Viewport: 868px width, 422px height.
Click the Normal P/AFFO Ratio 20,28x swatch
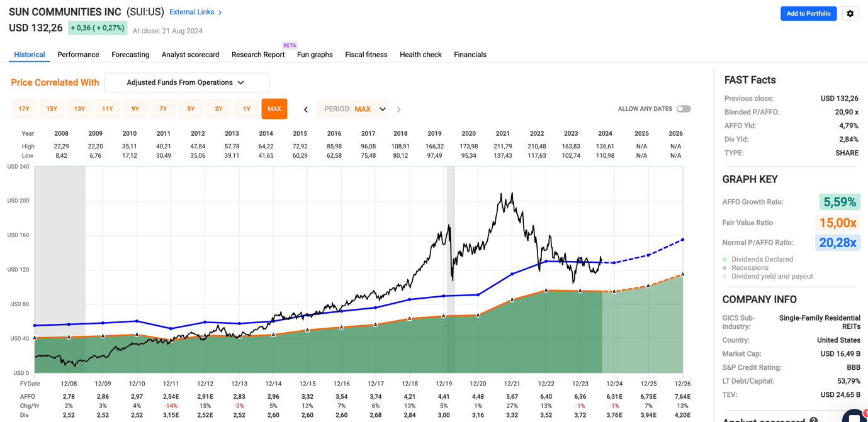(837, 243)
